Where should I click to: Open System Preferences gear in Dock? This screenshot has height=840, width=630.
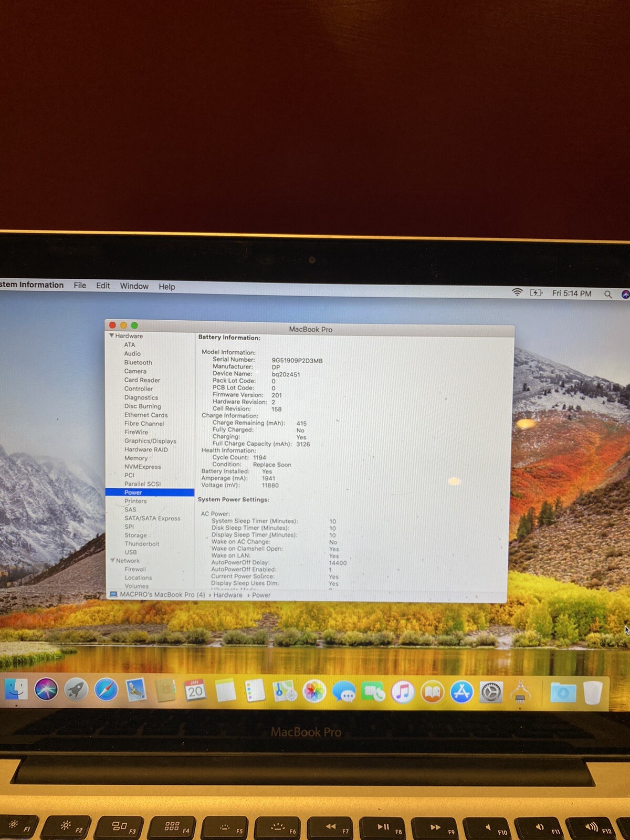491,693
